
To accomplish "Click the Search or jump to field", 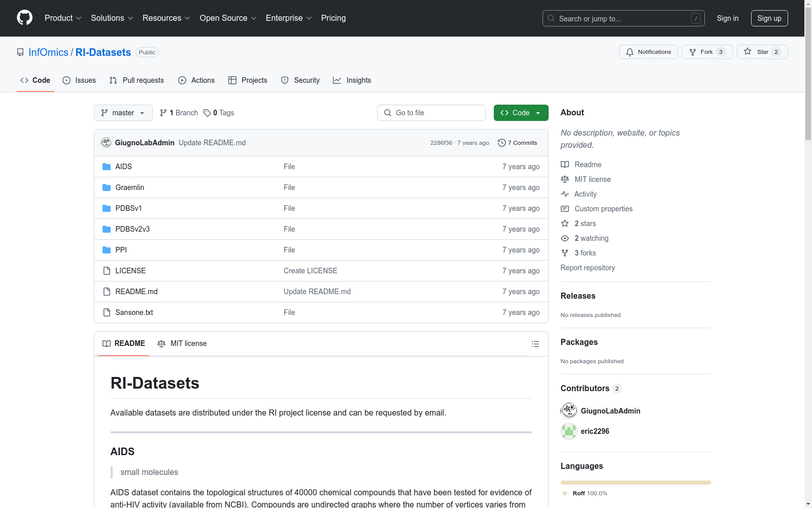I will coord(624,18).
